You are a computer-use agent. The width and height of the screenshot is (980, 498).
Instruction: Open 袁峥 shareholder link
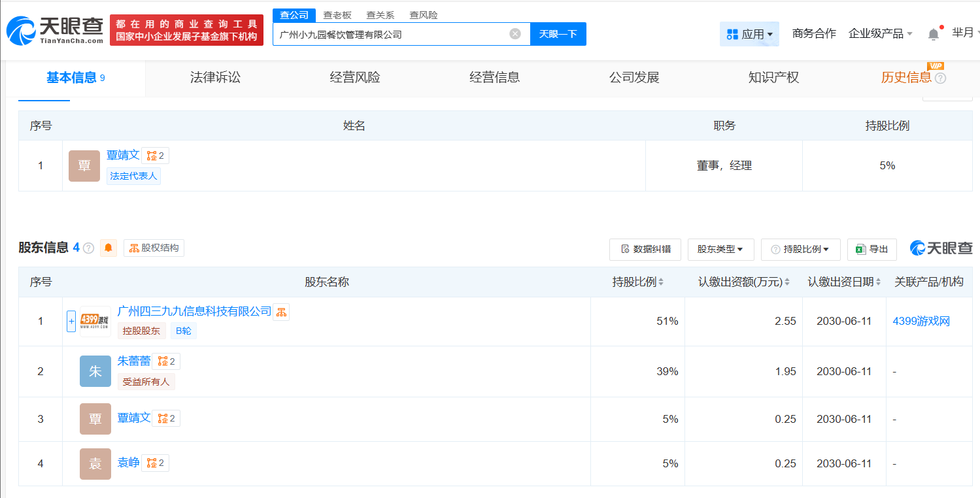(128, 463)
